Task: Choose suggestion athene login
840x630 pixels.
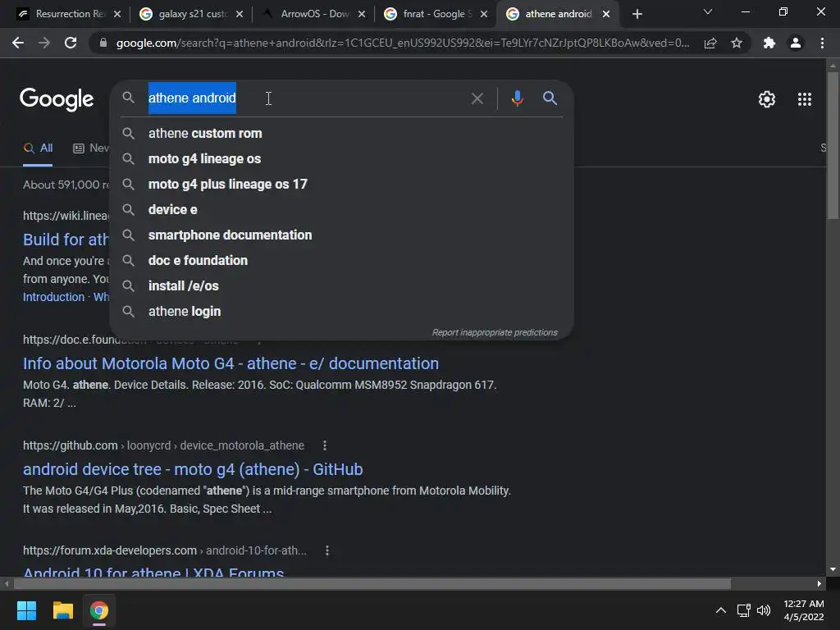Action: click(x=341, y=311)
